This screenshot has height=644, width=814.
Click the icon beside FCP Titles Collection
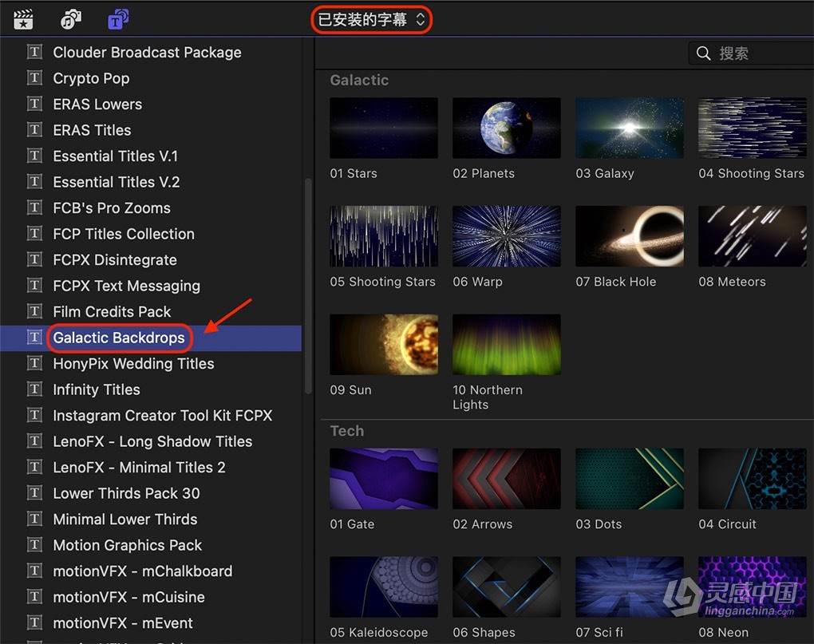click(x=34, y=234)
